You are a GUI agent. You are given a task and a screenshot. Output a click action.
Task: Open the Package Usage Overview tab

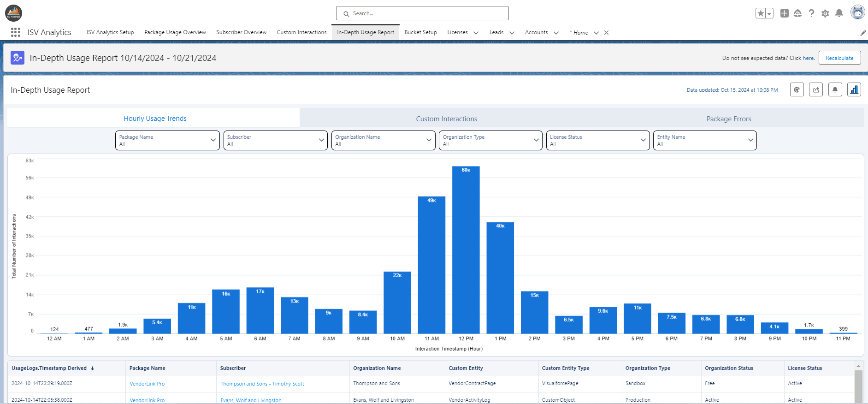pos(175,32)
